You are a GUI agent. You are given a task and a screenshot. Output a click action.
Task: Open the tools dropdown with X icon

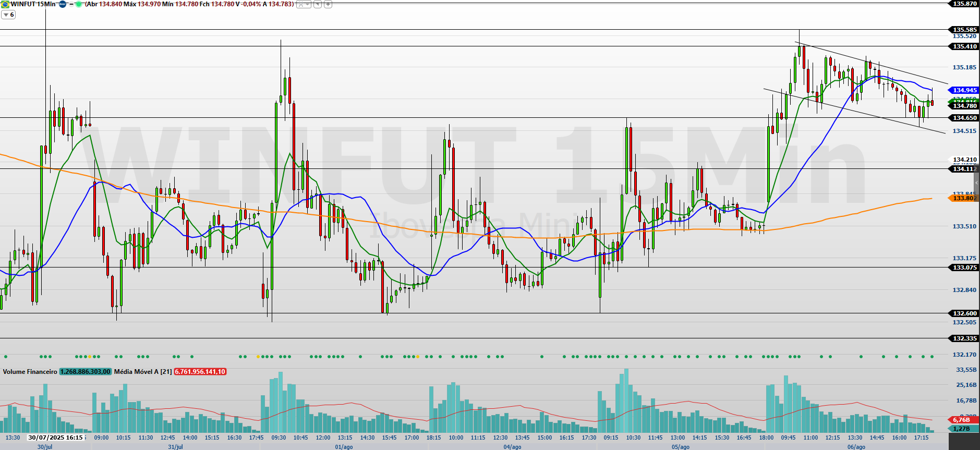[304, 4]
